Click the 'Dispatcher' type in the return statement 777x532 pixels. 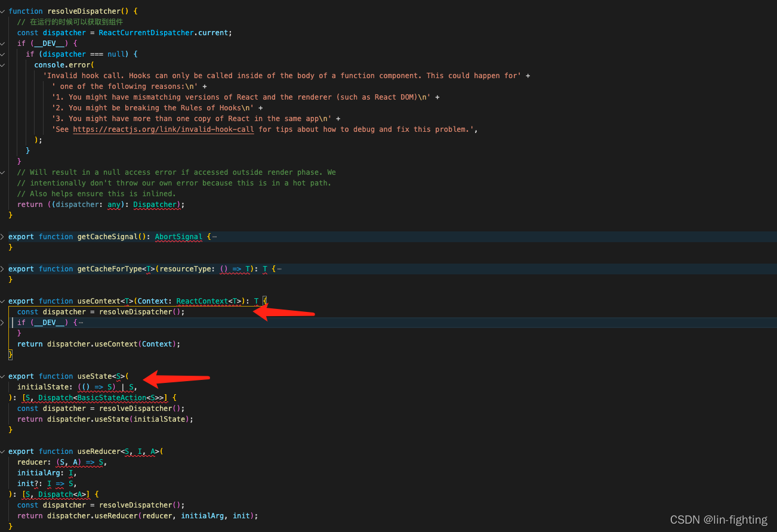pyautogui.click(x=155, y=205)
